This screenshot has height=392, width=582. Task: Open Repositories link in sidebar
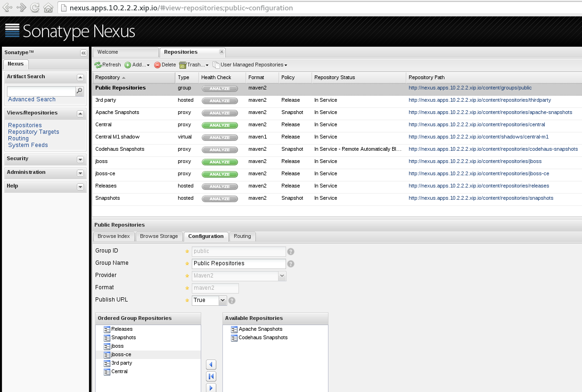[25, 125]
